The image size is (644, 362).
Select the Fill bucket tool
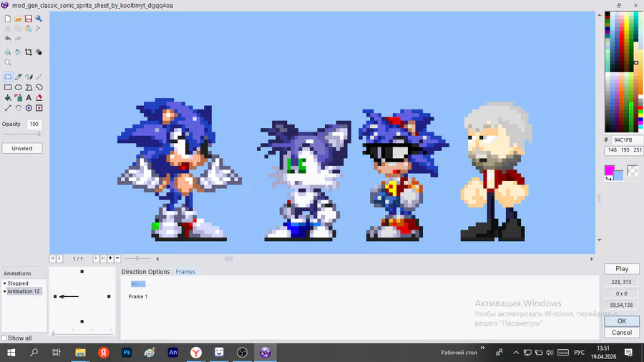[x=8, y=98]
